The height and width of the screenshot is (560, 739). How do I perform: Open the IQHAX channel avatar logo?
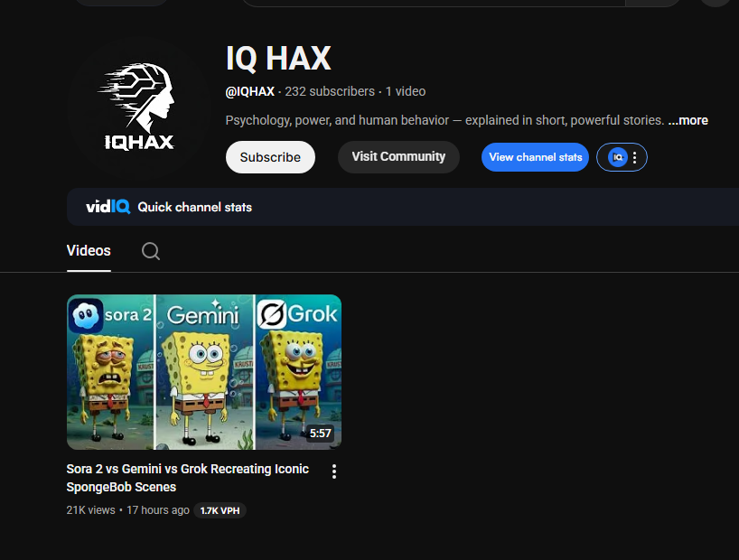pos(138,107)
